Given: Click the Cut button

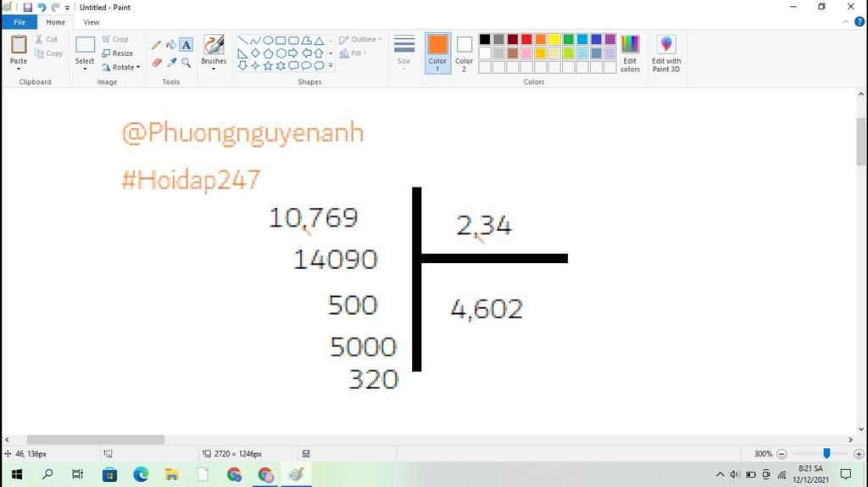Looking at the screenshot, I should coord(47,39).
